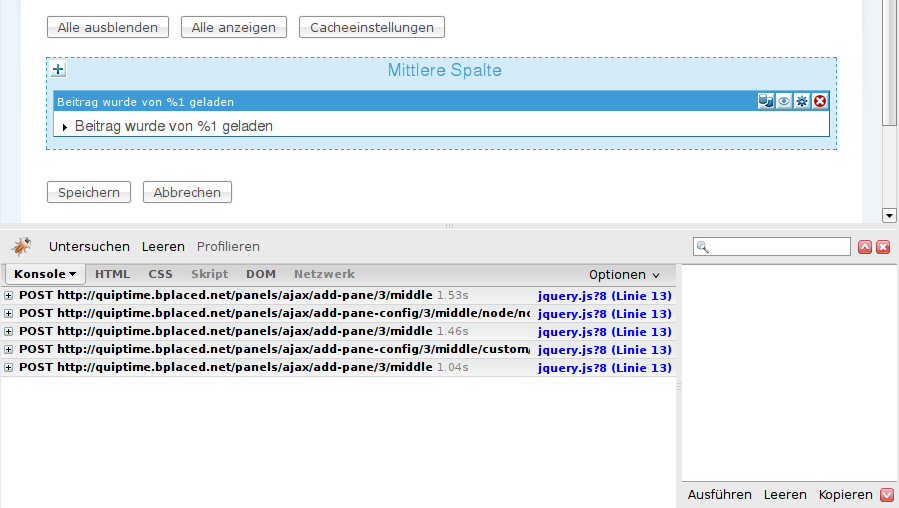Open jquery.js?8 (Linie 13) link in first row

click(x=604, y=296)
